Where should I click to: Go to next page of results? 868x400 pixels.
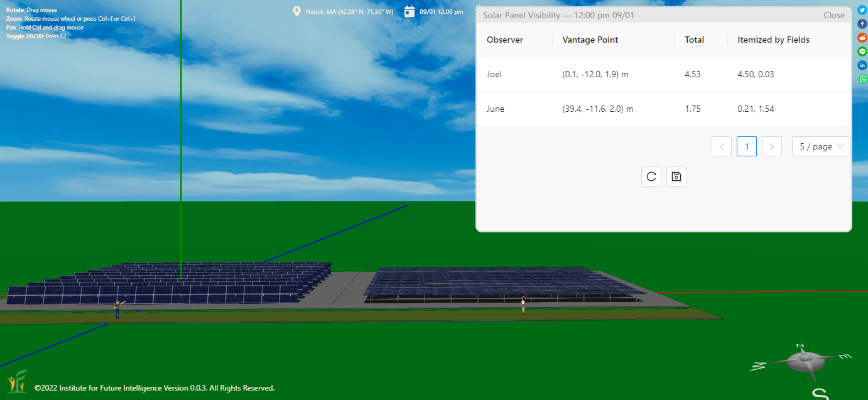(x=771, y=146)
